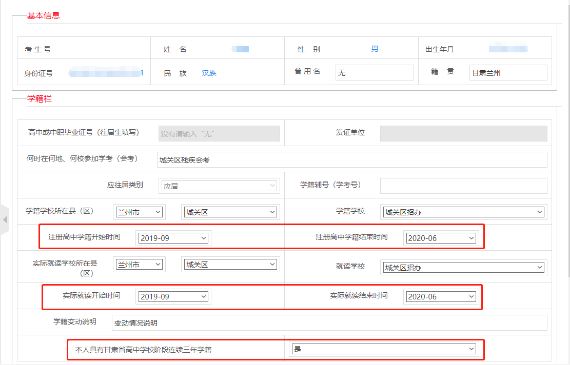Click the 籍贯 input showing 甘肃兰州
The width and height of the screenshot is (570, 365).
point(508,72)
